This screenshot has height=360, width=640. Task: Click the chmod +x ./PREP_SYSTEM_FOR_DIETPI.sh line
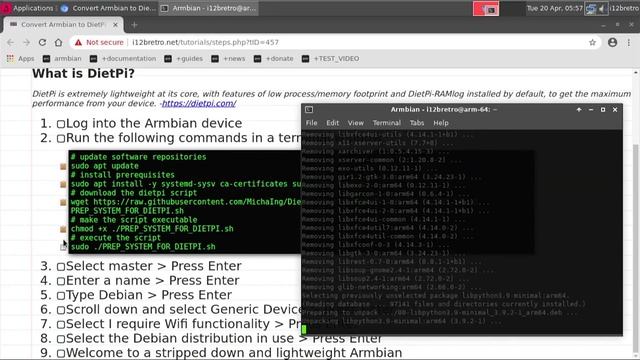pos(152,229)
